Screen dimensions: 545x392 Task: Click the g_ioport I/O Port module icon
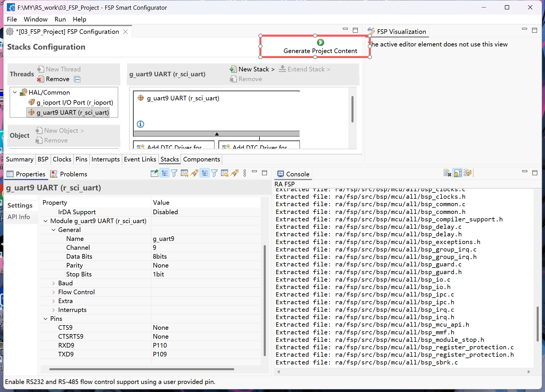coord(32,102)
